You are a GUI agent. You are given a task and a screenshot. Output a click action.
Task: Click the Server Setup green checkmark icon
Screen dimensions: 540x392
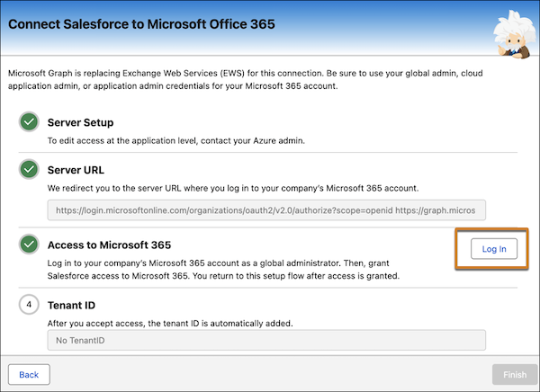(x=29, y=121)
